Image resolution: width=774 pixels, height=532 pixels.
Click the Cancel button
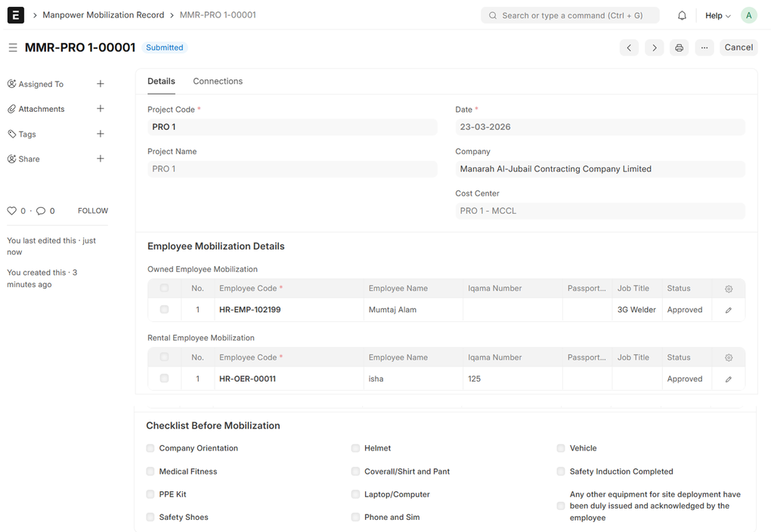(x=738, y=48)
